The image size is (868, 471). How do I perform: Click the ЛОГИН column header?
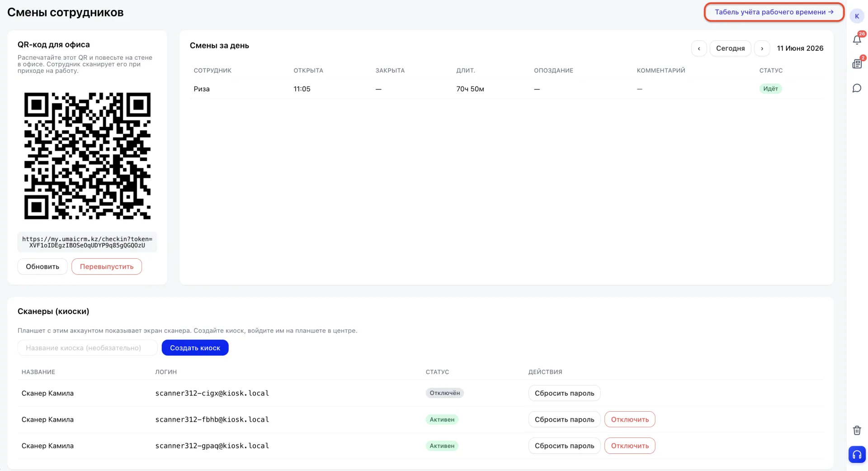tap(166, 372)
